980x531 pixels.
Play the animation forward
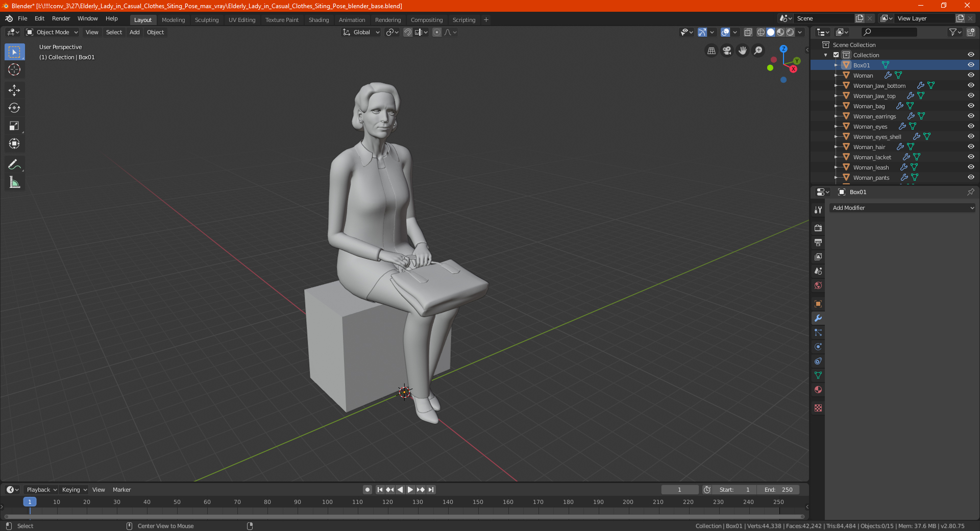[x=410, y=490]
